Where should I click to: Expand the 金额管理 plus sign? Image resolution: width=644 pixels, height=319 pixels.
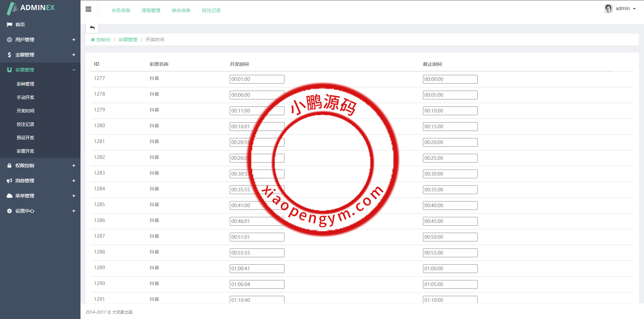[74, 55]
